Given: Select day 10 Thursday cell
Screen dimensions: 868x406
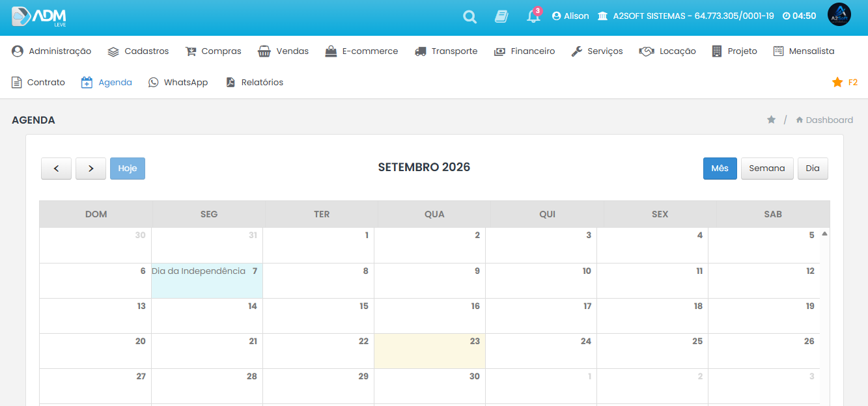Looking at the screenshot, I should point(541,281).
